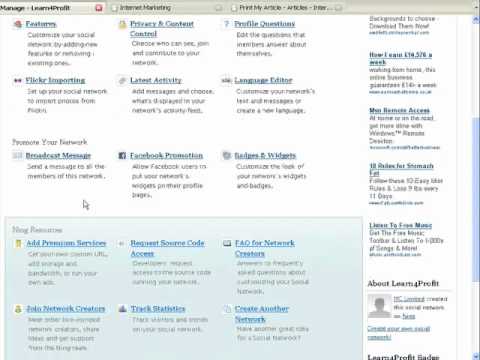Click the Promote Your Network heading text
480x360 pixels.
[x=50, y=142]
